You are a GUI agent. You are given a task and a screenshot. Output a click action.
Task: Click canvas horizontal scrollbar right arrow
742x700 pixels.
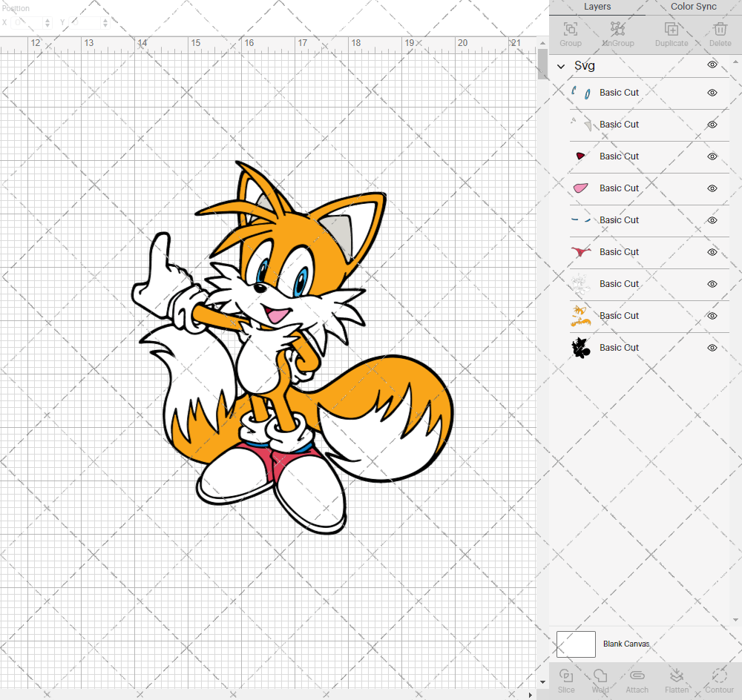pyautogui.click(x=530, y=695)
